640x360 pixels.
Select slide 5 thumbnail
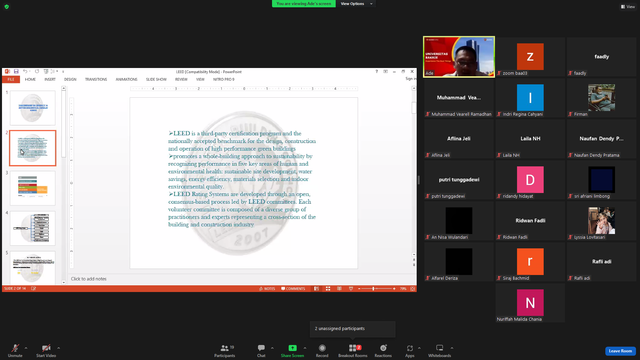coord(33,267)
